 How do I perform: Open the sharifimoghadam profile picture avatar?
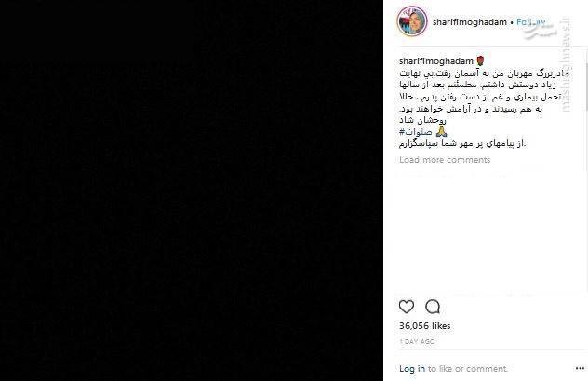click(412, 21)
